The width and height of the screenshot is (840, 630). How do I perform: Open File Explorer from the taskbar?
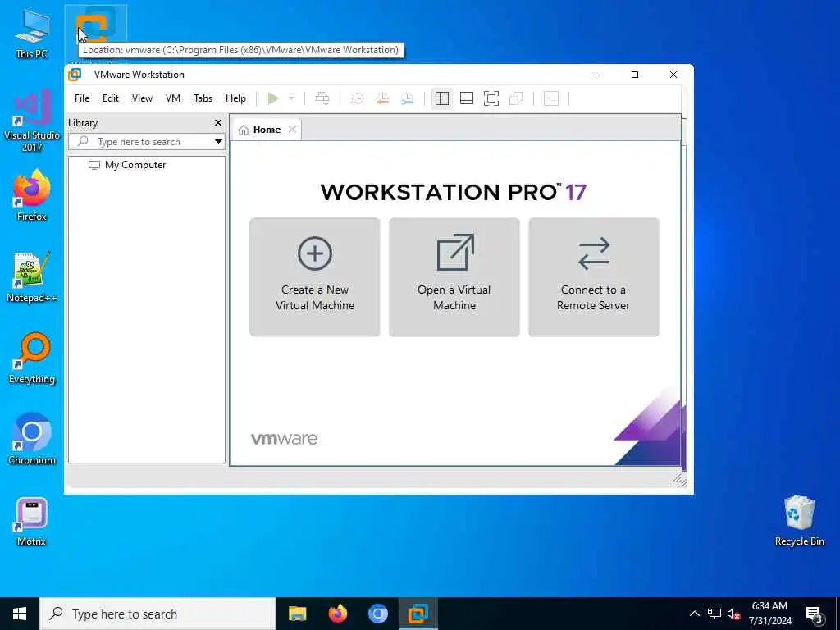pos(297,614)
